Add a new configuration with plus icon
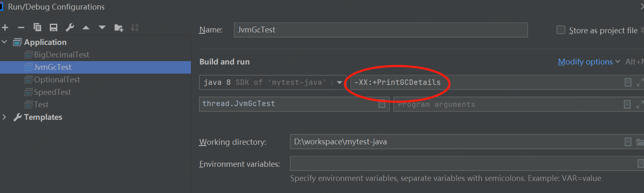 pos(5,27)
